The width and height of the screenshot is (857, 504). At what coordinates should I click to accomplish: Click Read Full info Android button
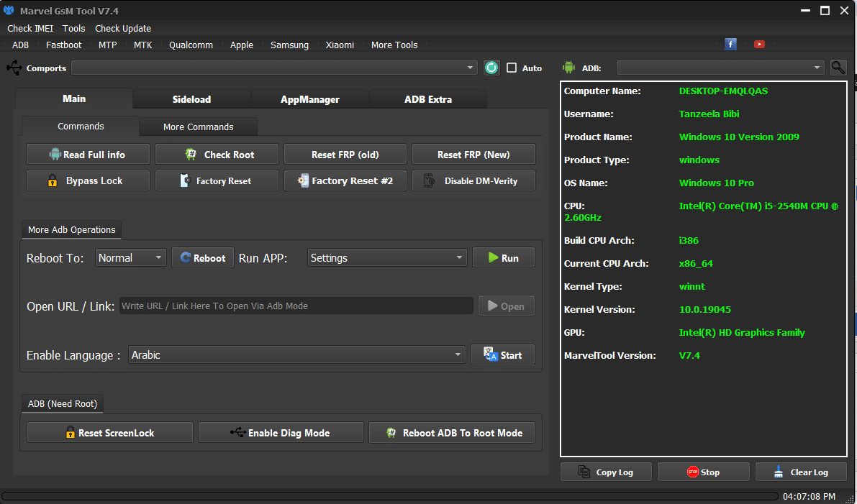[x=88, y=155]
